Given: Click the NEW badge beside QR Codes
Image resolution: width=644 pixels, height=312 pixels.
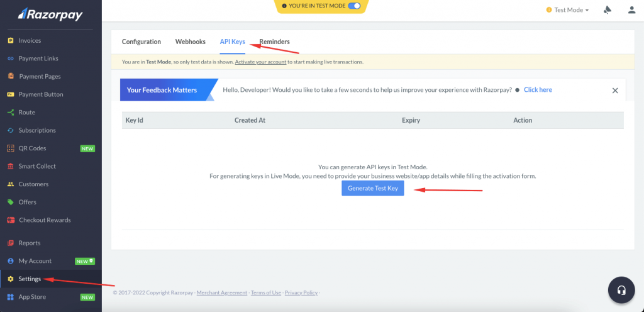Looking at the screenshot, I should [87, 148].
